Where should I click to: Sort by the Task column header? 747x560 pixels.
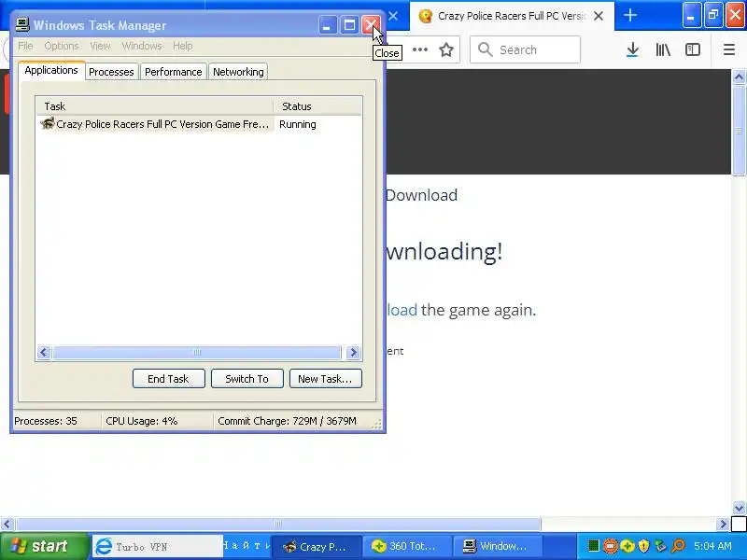click(x=154, y=106)
